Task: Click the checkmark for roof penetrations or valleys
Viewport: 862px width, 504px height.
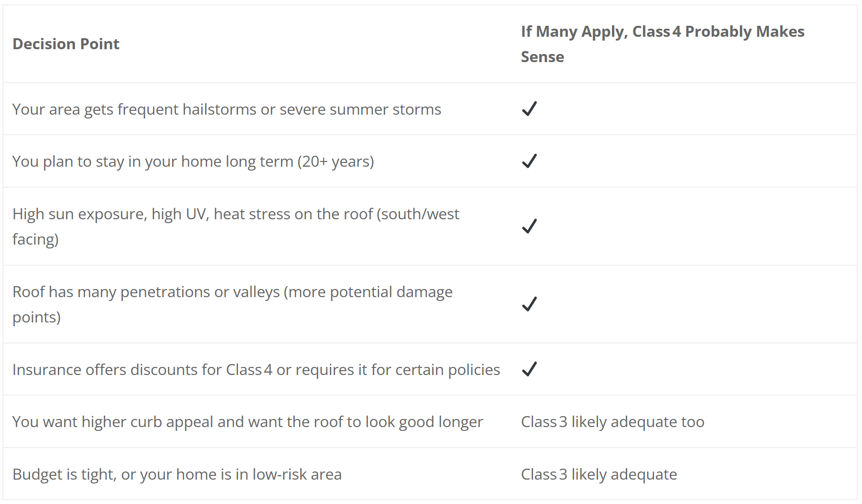Action: coord(529,304)
